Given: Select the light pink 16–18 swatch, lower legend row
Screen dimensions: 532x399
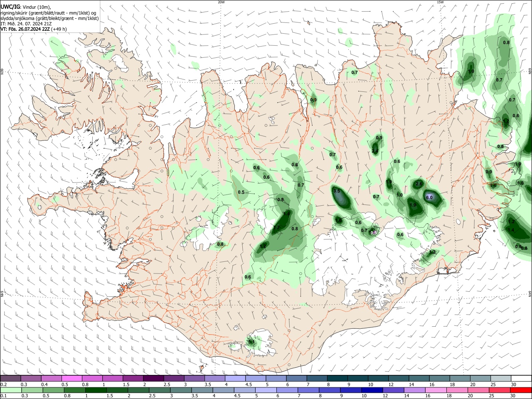Looking at the screenshot, I should coord(435,390).
